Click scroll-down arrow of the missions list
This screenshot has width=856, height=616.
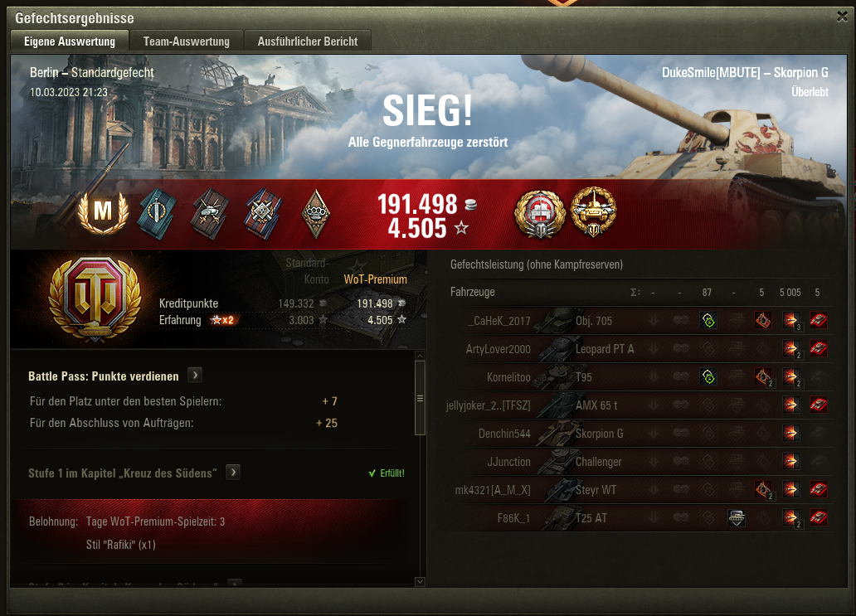[x=420, y=582]
